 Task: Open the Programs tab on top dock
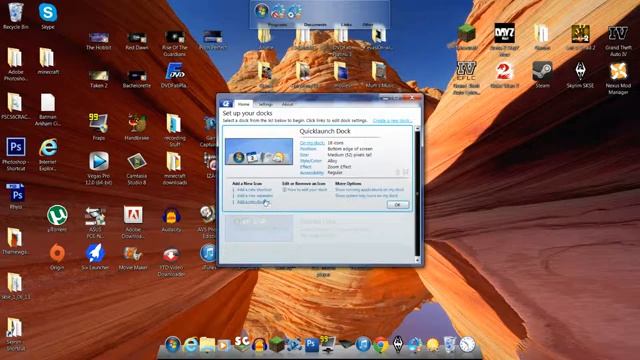coord(278,25)
